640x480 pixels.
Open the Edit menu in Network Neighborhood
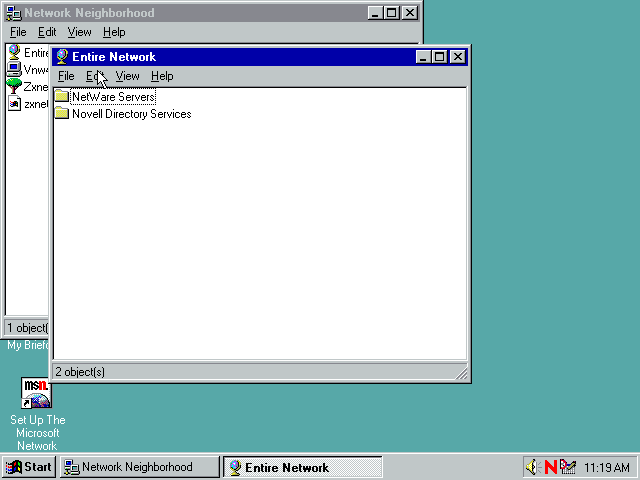[x=47, y=32]
